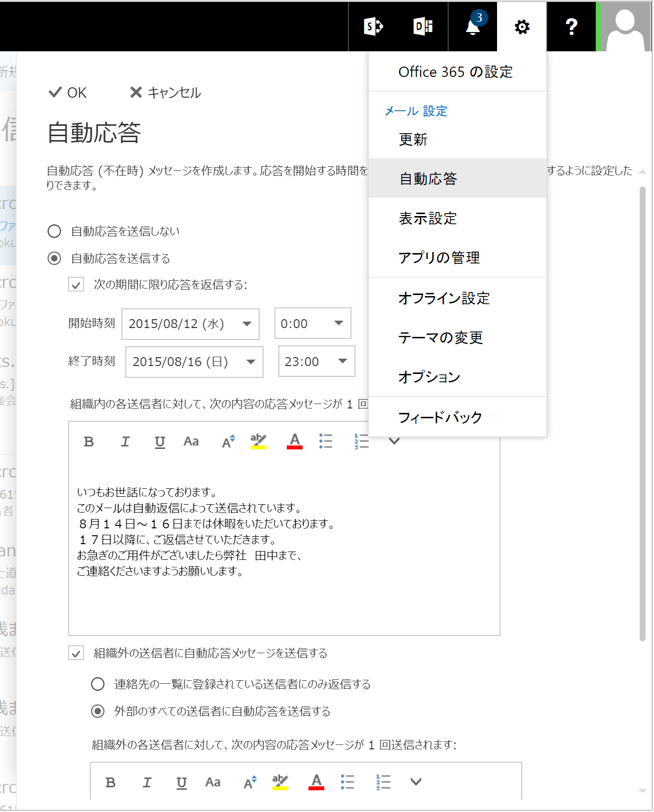This screenshot has height=812, width=654.
Task: Apply red font color in internal editor
Action: (x=295, y=442)
